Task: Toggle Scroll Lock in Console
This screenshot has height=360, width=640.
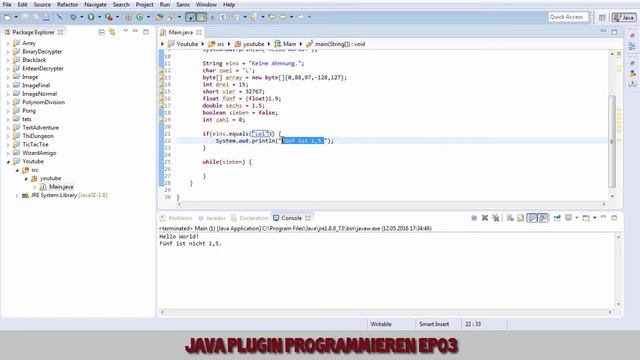Action: click(520, 218)
